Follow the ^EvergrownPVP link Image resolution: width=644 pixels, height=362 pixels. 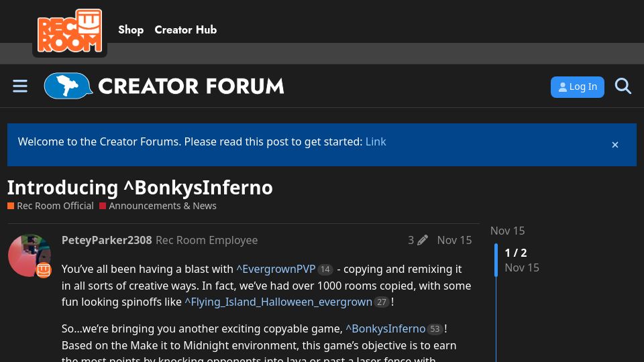point(276,269)
